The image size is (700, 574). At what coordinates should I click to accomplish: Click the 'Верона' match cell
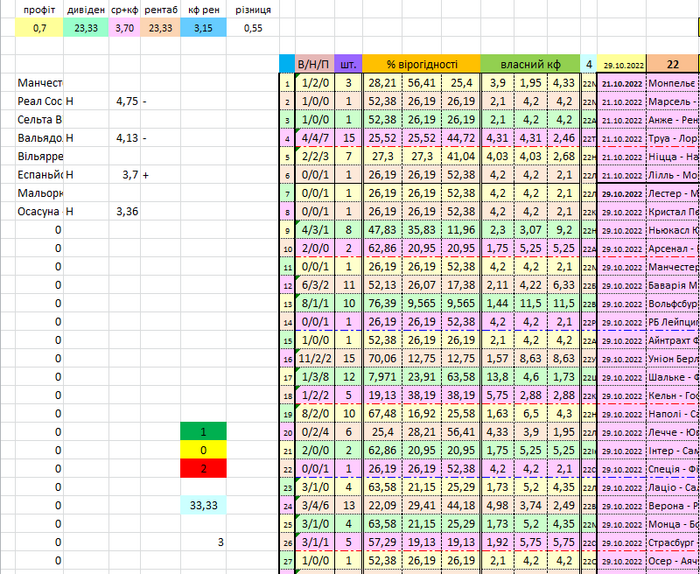(x=673, y=505)
